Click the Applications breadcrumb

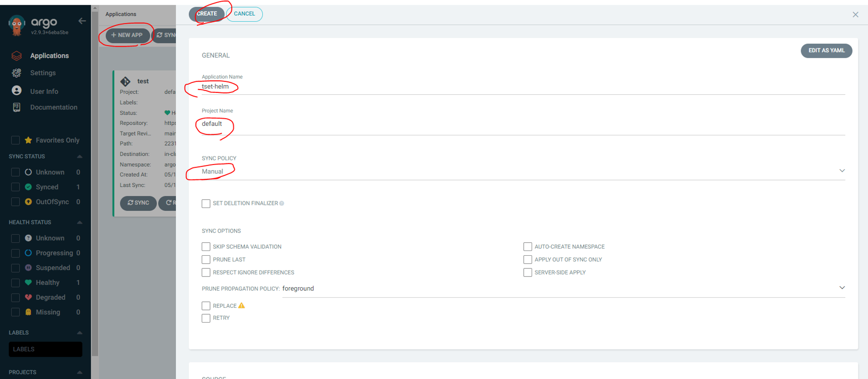tap(121, 14)
